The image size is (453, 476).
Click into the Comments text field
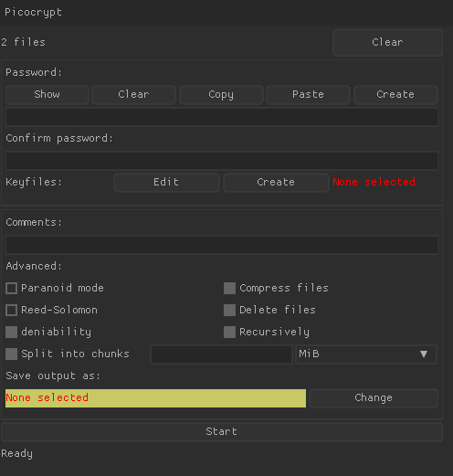coord(222,245)
